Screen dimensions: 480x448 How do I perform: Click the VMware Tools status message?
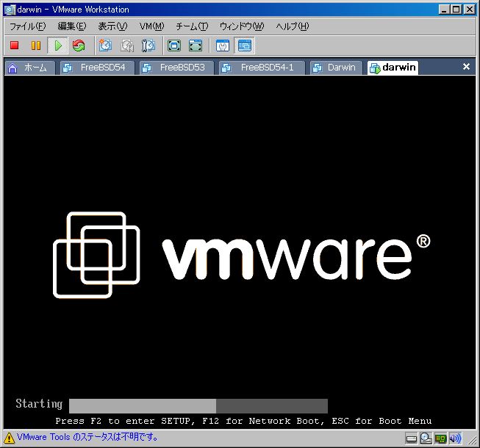pos(87,437)
